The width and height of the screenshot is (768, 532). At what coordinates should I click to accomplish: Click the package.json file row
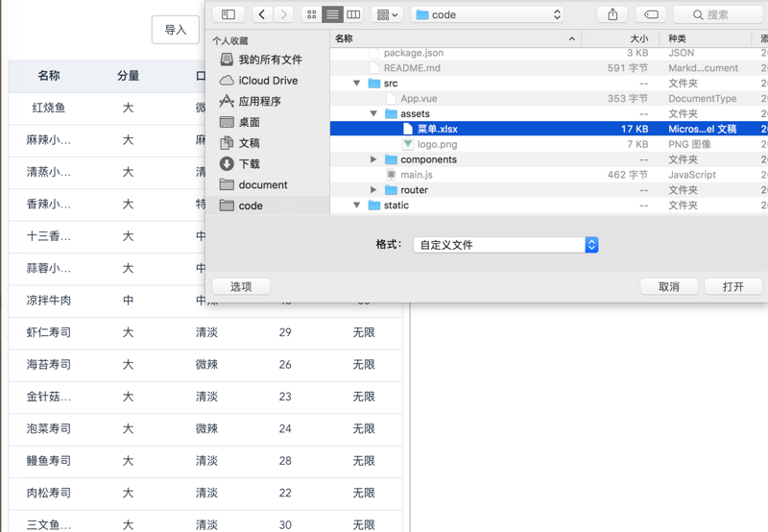[548, 53]
